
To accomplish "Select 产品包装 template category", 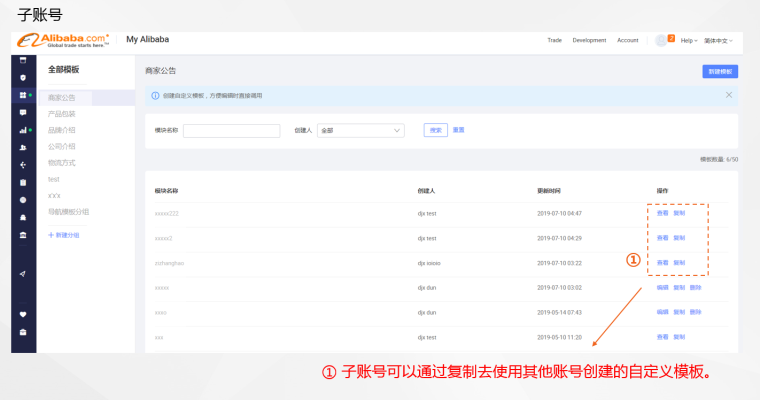I will [62, 114].
